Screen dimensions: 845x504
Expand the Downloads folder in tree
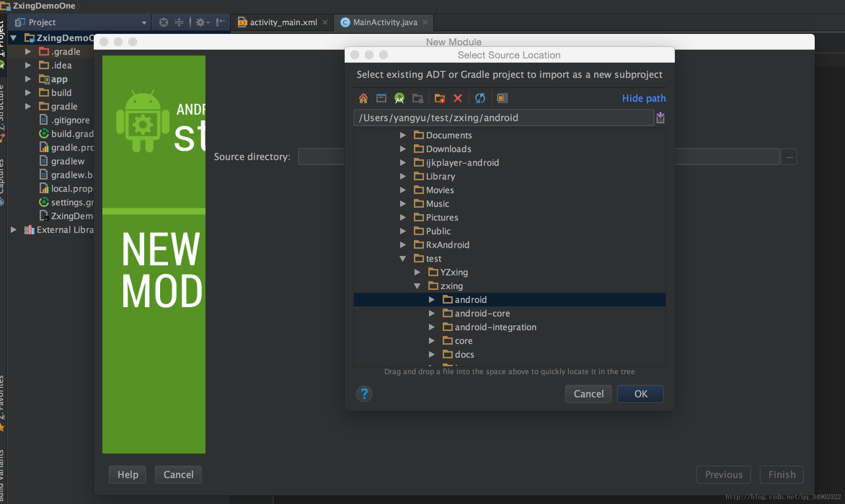click(403, 149)
